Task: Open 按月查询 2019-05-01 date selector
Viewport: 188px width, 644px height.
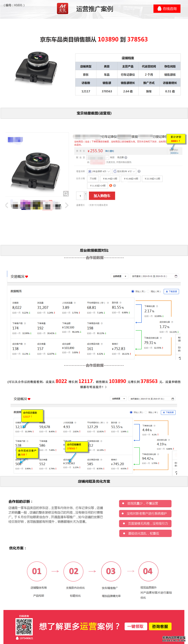Action: 154,276
